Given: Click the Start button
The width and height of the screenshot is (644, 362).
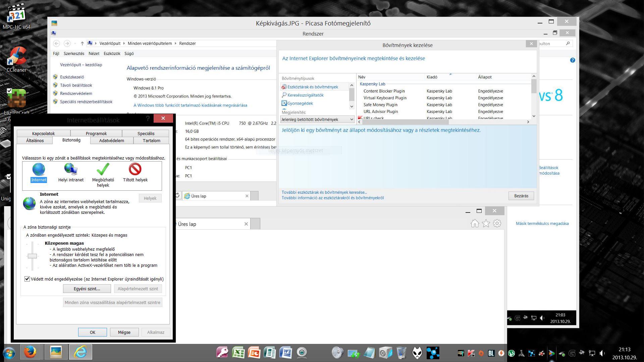Looking at the screenshot, I should [9, 353].
